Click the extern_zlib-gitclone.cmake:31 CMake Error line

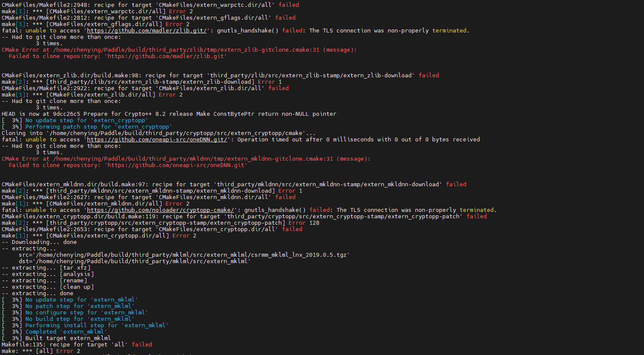tap(179, 50)
